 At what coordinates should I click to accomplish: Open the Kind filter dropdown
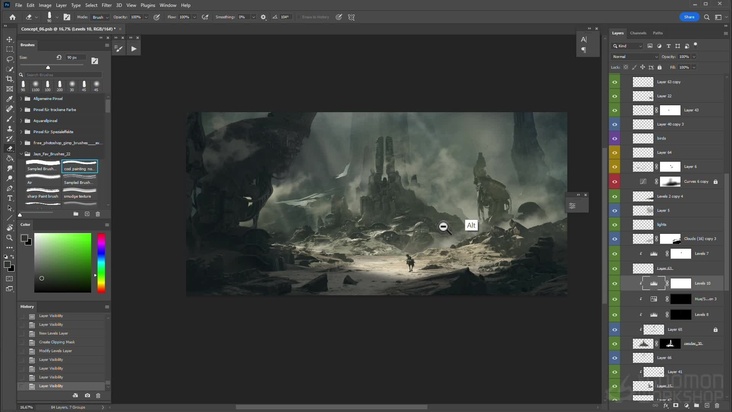click(628, 46)
